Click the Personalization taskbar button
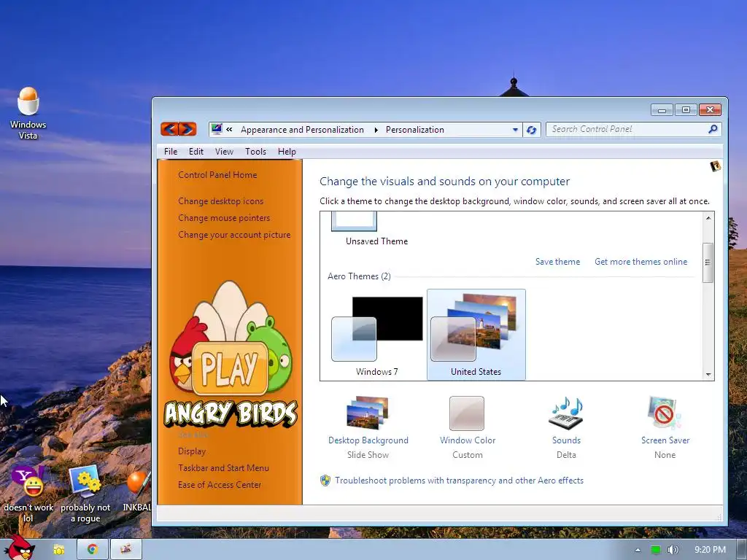The width and height of the screenshot is (747, 560). click(x=125, y=550)
